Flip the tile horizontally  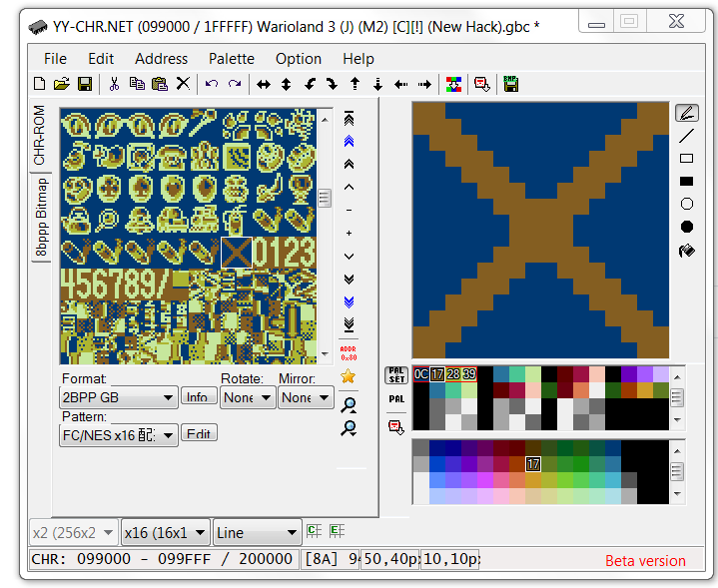pos(264,84)
